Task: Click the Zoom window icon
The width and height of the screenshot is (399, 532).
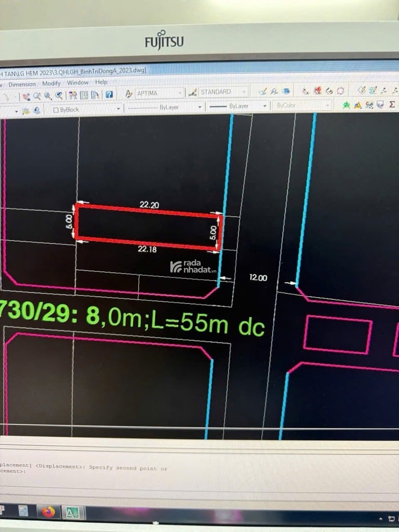Action: pos(48,96)
